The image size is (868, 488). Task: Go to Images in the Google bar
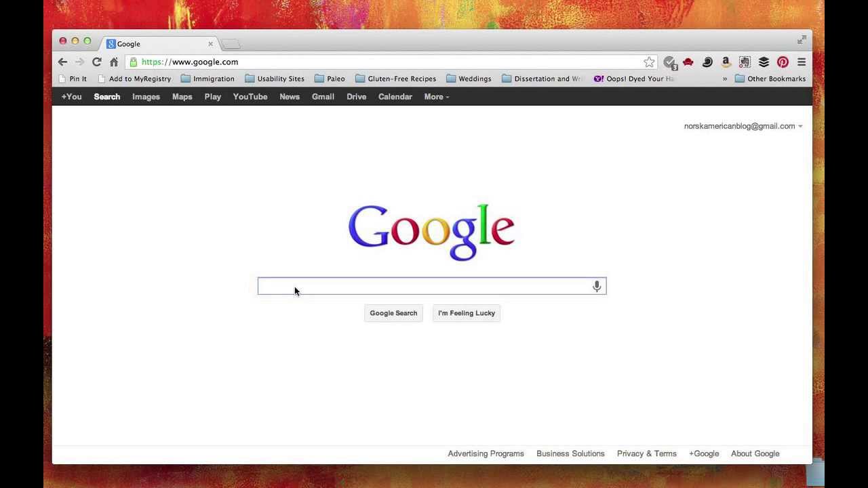[146, 96]
